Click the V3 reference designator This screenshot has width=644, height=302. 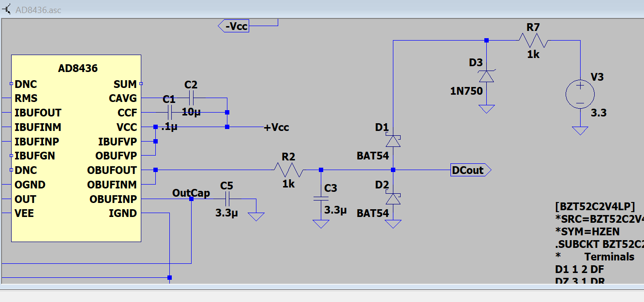[x=597, y=77]
